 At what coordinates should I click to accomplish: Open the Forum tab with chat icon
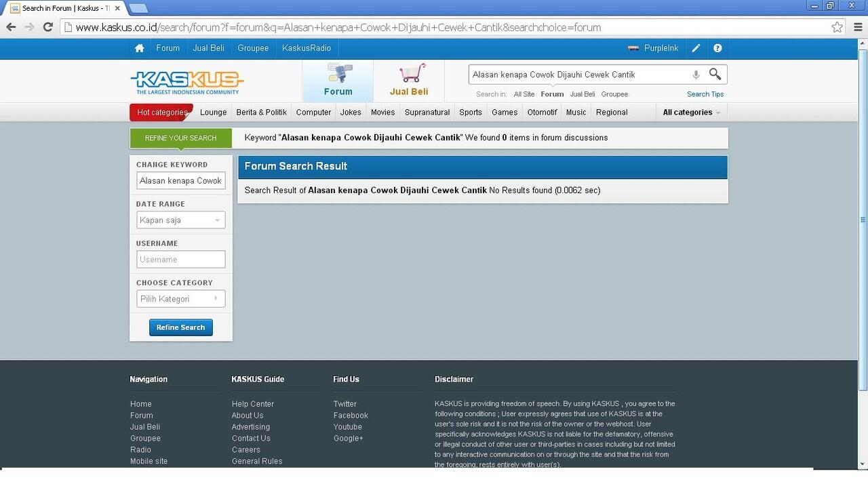pos(338,81)
